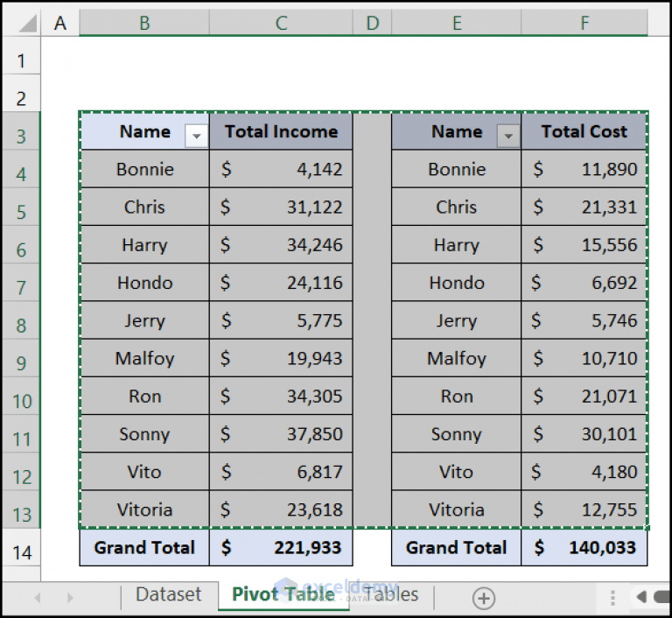Select column E header
The image size is (672, 618).
coord(457,23)
